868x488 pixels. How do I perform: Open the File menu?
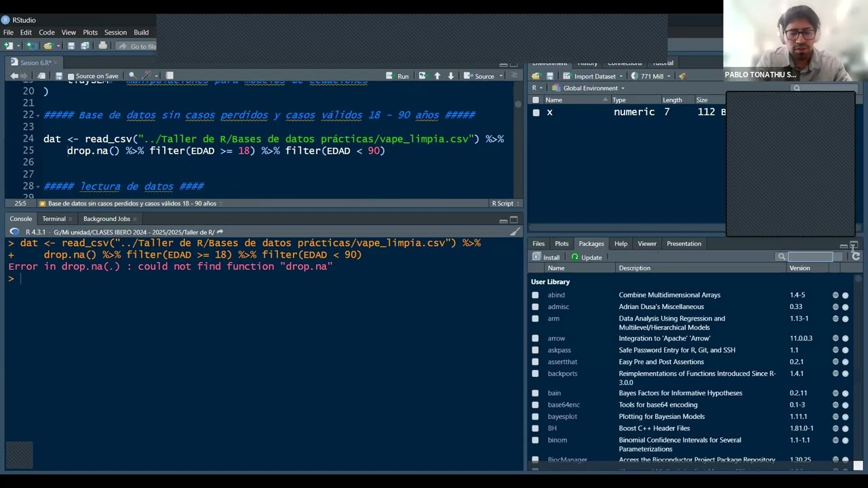pyautogui.click(x=8, y=33)
